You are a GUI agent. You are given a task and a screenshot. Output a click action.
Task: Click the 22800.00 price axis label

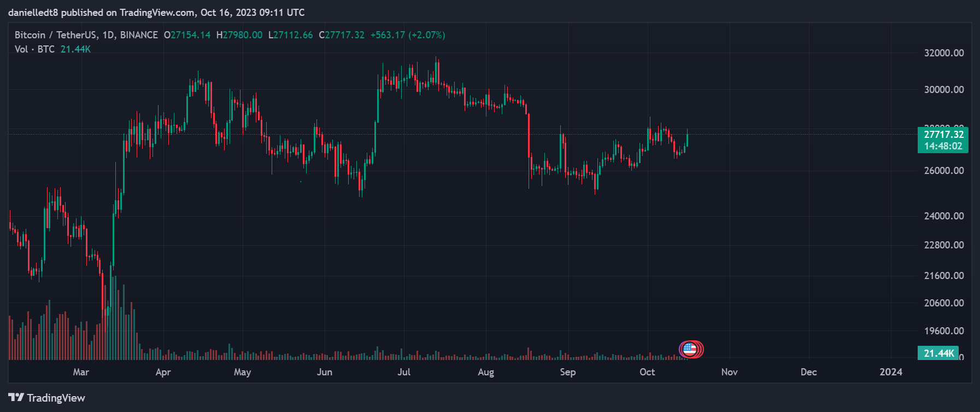pyautogui.click(x=944, y=245)
